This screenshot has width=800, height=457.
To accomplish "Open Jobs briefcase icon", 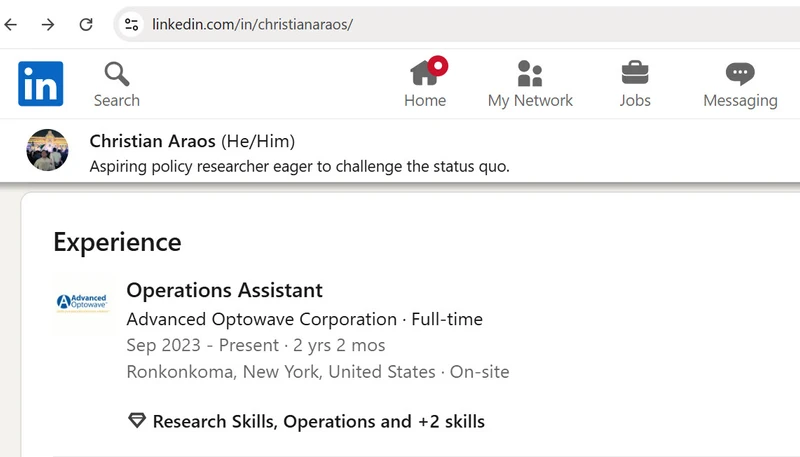I will coord(634,73).
